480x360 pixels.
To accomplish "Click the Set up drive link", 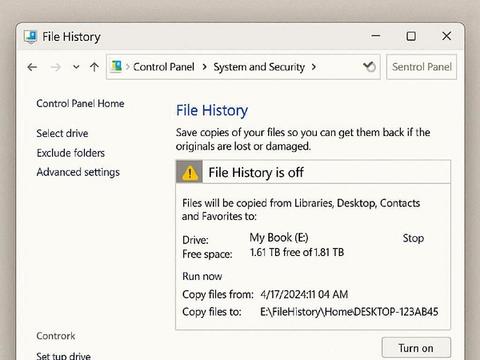I will point(63,356).
